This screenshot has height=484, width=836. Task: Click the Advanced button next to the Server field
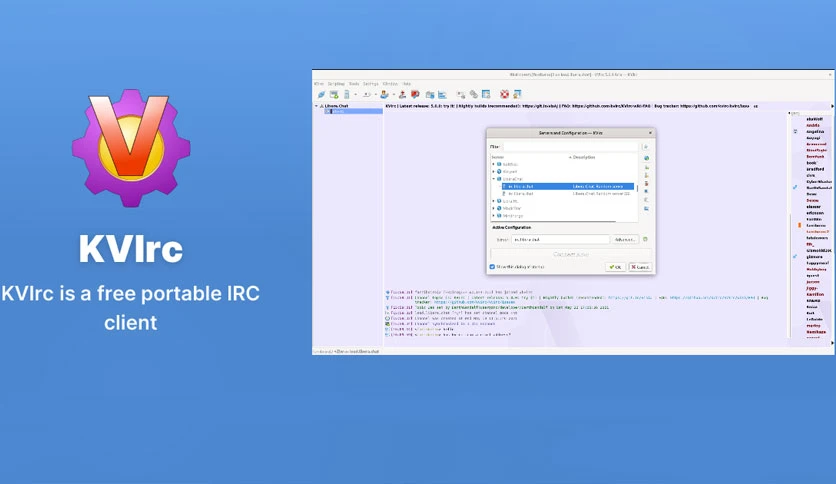625,239
